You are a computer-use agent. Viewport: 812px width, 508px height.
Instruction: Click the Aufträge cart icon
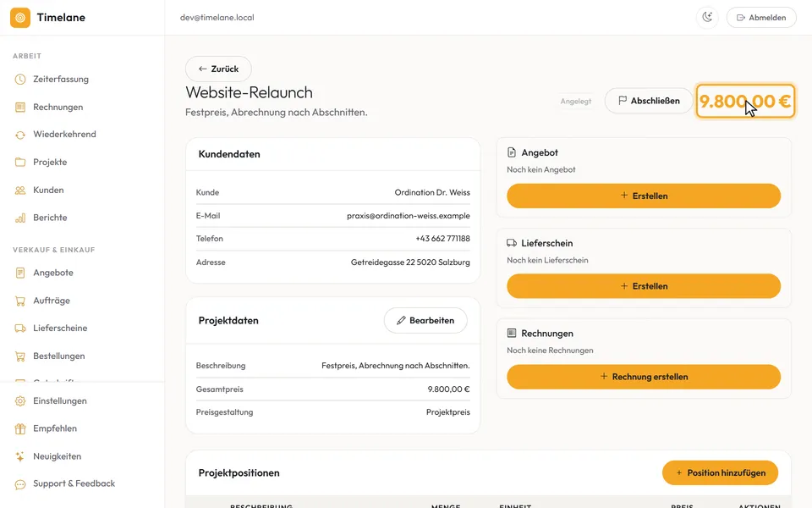click(x=20, y=301)
